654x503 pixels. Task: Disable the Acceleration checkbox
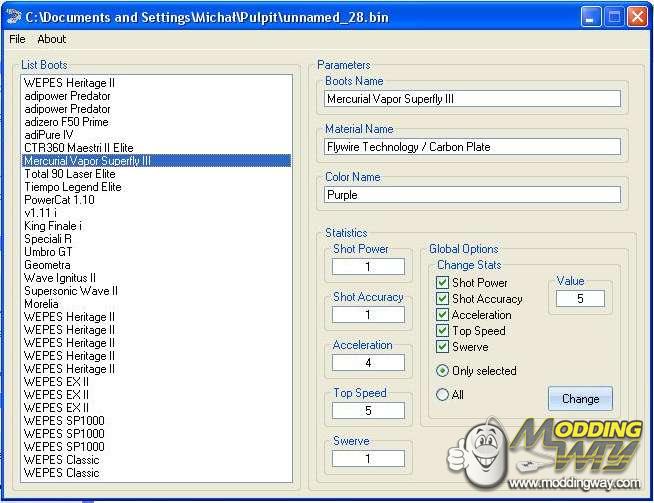pyautogui.click(x=443, y=315)
